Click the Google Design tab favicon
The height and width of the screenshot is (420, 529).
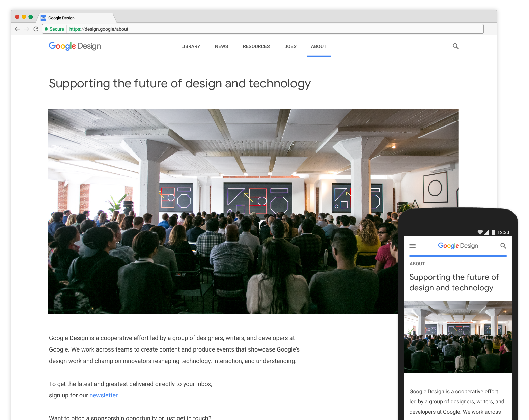[44, 18]
